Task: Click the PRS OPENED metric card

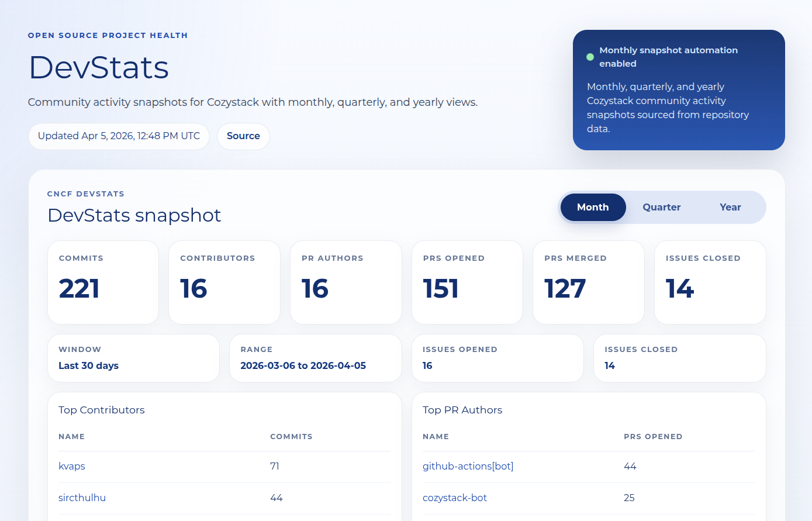Action: point(467,282)
